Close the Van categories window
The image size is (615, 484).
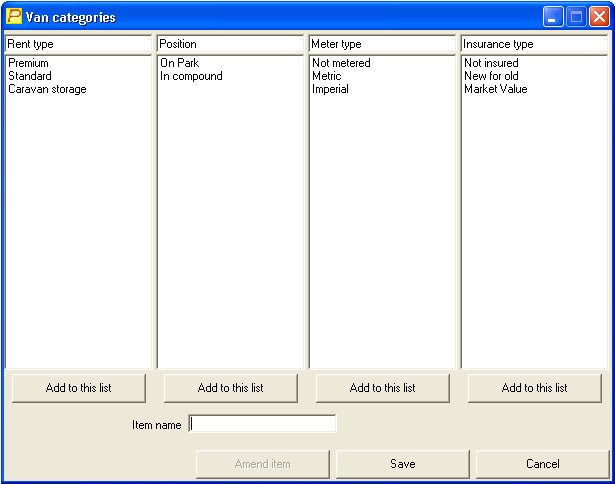point(599,17)
